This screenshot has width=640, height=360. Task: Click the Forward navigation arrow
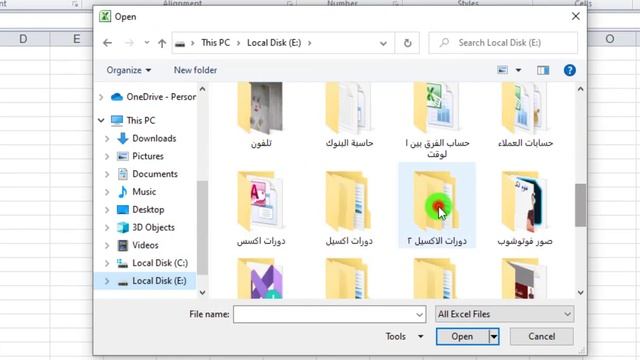coord(129,43)
